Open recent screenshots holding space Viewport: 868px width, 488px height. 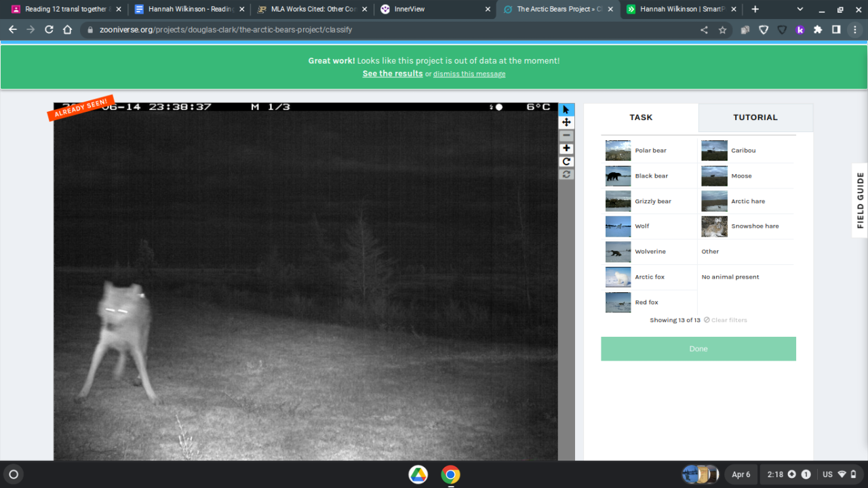(701, 474)
